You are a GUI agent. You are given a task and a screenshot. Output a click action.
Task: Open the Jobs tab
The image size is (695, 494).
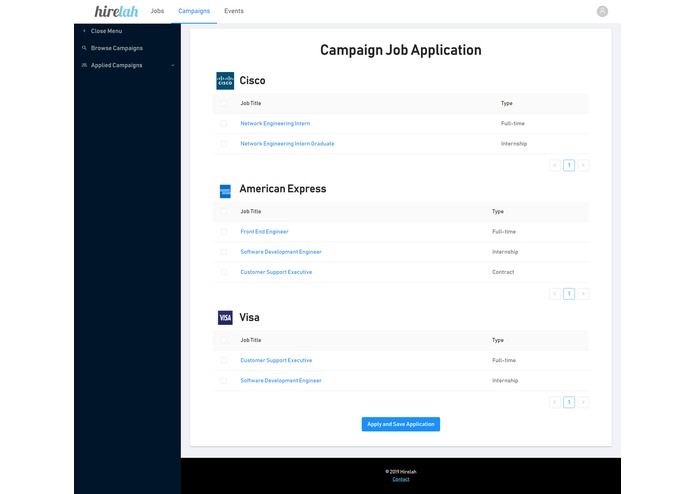click(157, 11)
